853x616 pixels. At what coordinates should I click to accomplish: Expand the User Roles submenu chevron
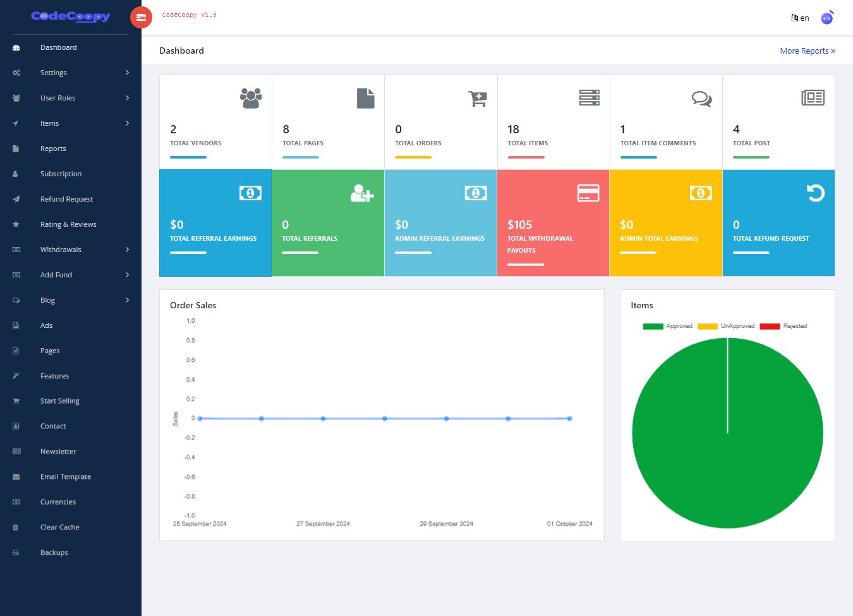tap(128, 98)
